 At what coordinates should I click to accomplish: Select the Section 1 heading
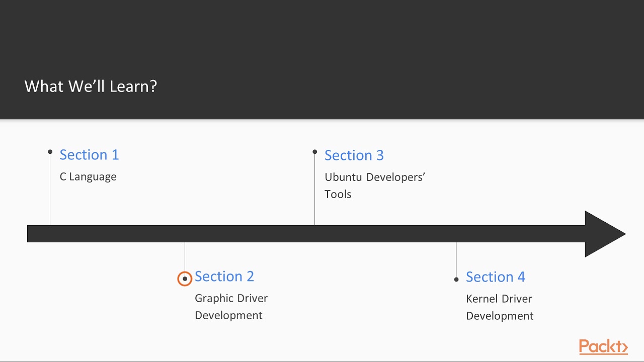coord(89,154)
